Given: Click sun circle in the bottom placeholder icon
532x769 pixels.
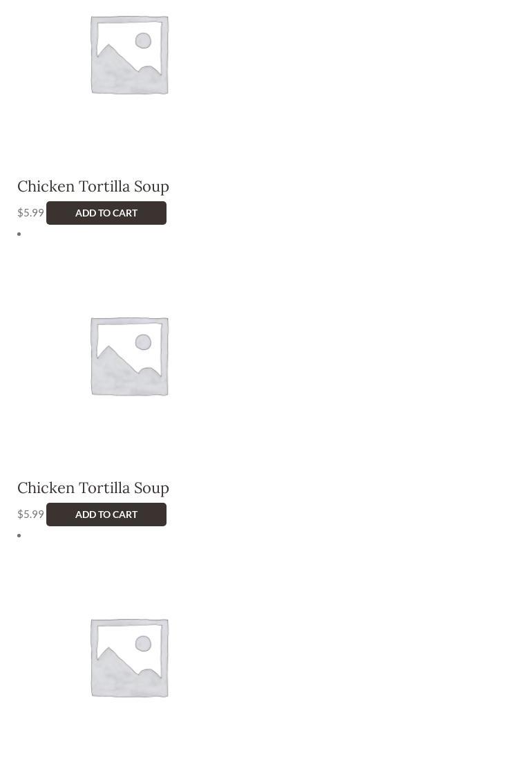Looking at the screenshot, I should pyautogui.click(x=143, y=644).
